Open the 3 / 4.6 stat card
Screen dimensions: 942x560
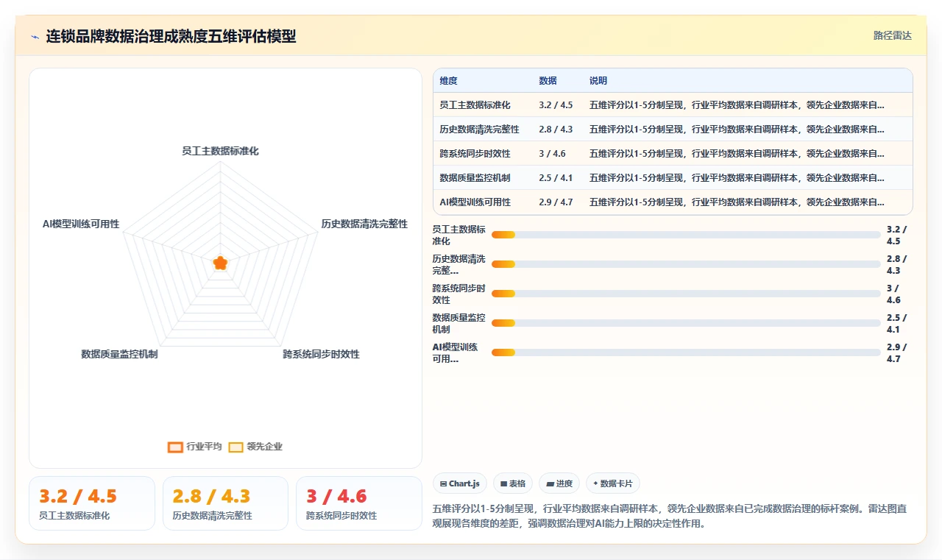pyautogui.click(x=359, y=503)
